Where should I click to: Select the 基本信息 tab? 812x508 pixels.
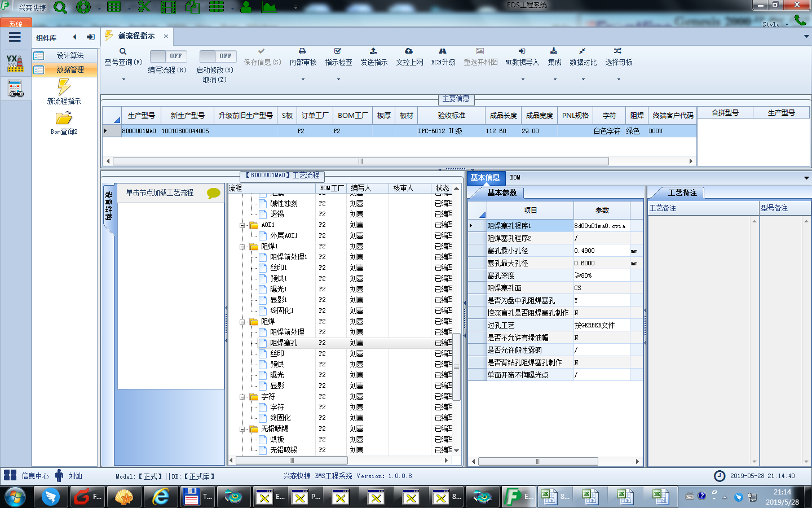coord(485,177)
